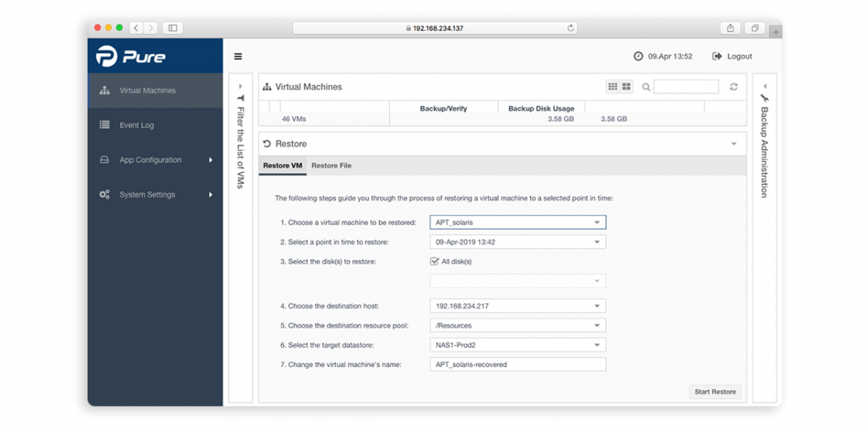
Task: Click the Backup Disk Usage column header
Action: click(x=541, y=108)
